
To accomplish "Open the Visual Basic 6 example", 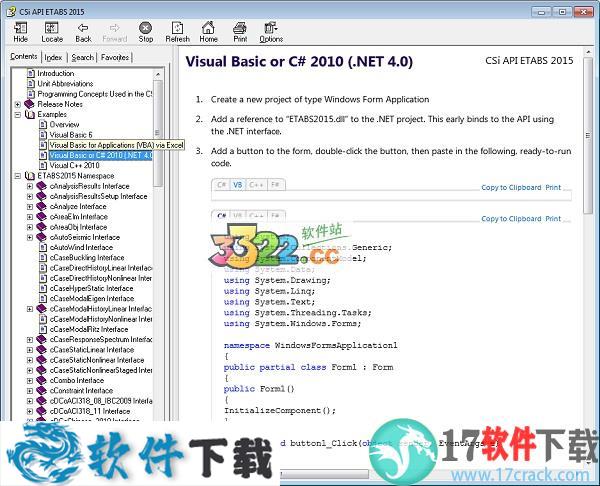I will (x=71, y=135).
